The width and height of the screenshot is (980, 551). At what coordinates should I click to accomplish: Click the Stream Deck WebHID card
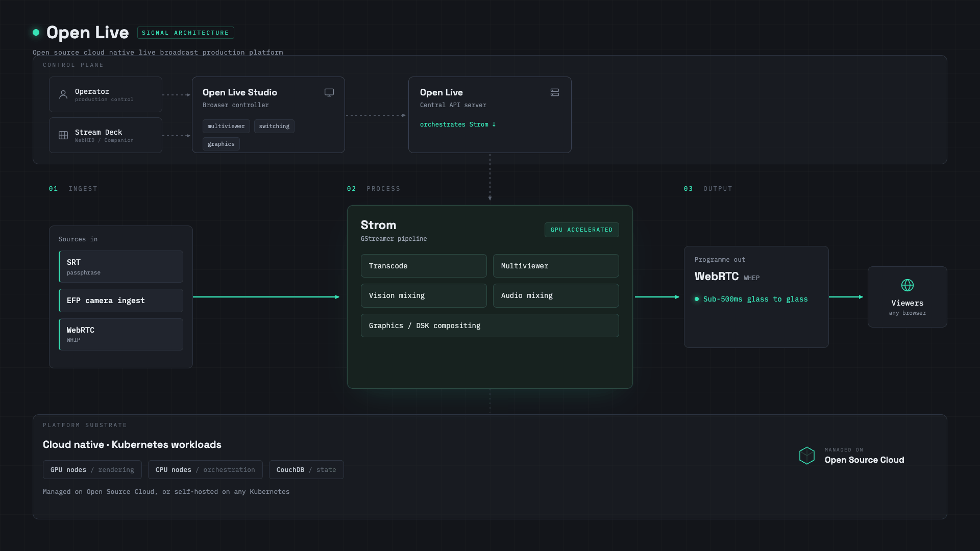[x=106, y=135]
